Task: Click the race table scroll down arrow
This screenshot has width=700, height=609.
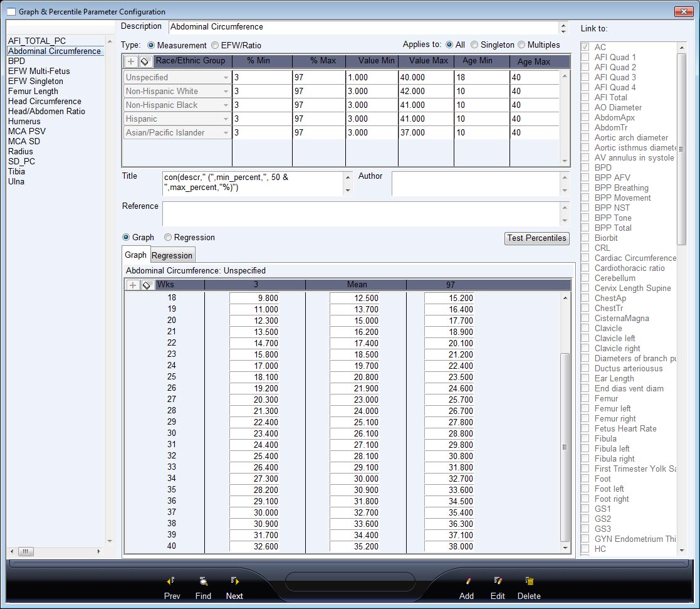Action: [565, 161]
